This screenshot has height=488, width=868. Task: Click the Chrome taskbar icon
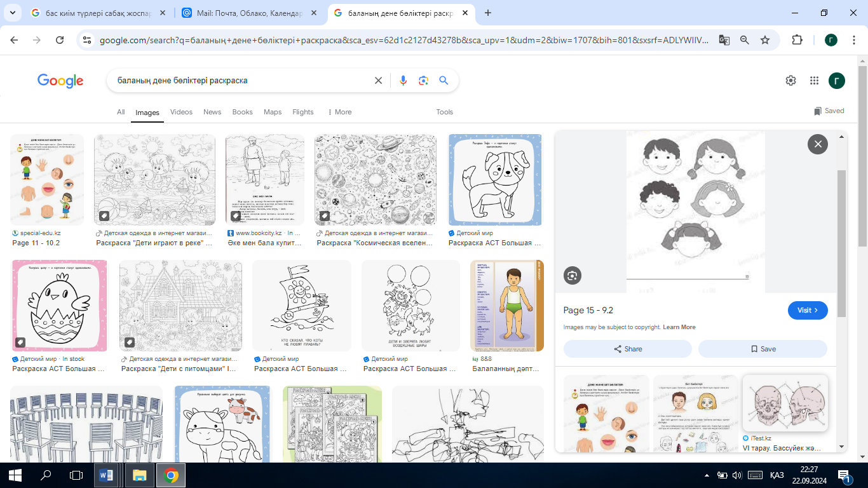click(x=170, y=475)
